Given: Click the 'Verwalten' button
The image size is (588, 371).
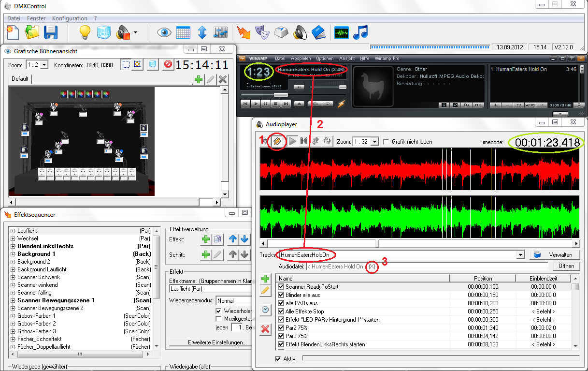Looking at the screenshot, I should [x=554, y=255].
